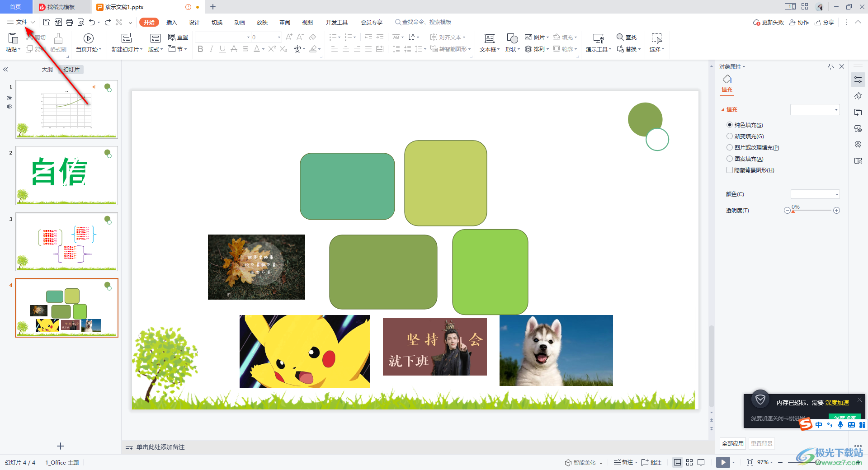868x470 pixels.
Task: Click the Fit slide to window icon
Action: pyautogui.click(x=750, y=462)
